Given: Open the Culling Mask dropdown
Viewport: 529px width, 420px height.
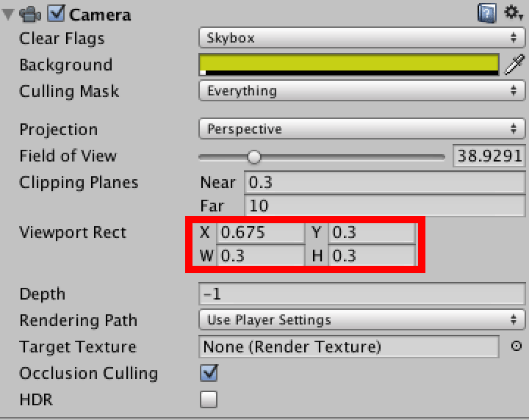Looking at the screenshot, I should [361, 90].
